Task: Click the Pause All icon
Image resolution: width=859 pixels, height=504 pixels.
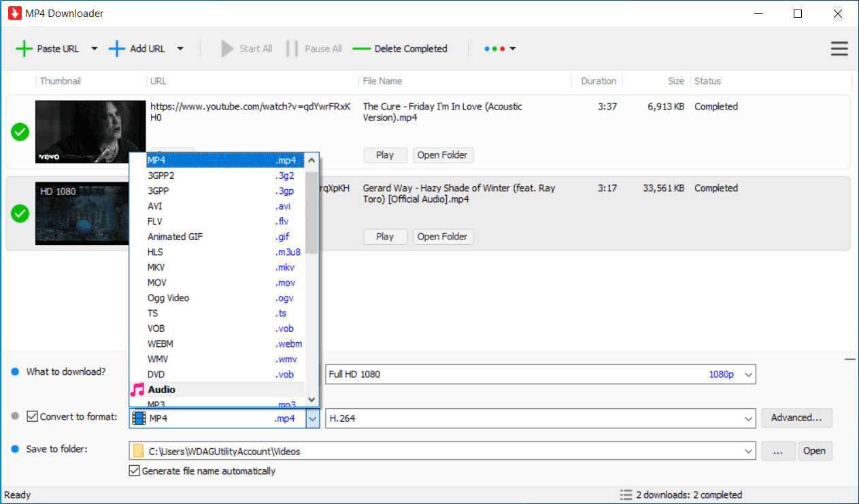Action: [x=292, y=48]
